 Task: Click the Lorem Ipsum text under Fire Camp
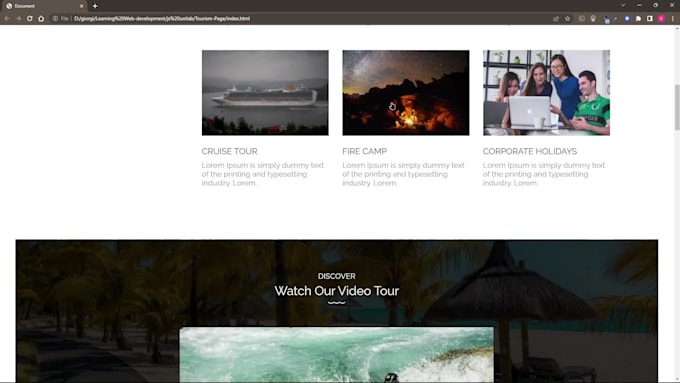403,174
